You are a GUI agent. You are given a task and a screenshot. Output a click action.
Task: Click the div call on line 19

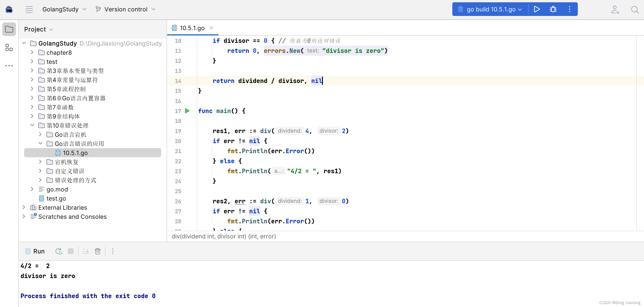tap(266, 131)
